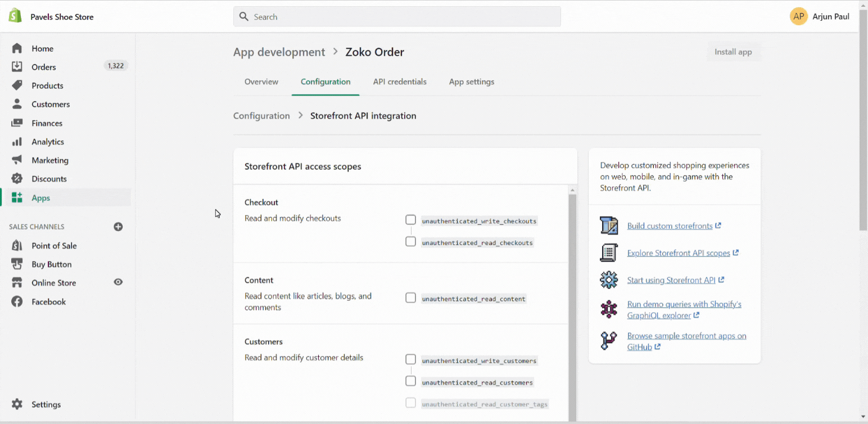Enable unauthenticated_write_checkouts scope
The height and width of the screenshot is (424, 868).
(x=410, y=220)
